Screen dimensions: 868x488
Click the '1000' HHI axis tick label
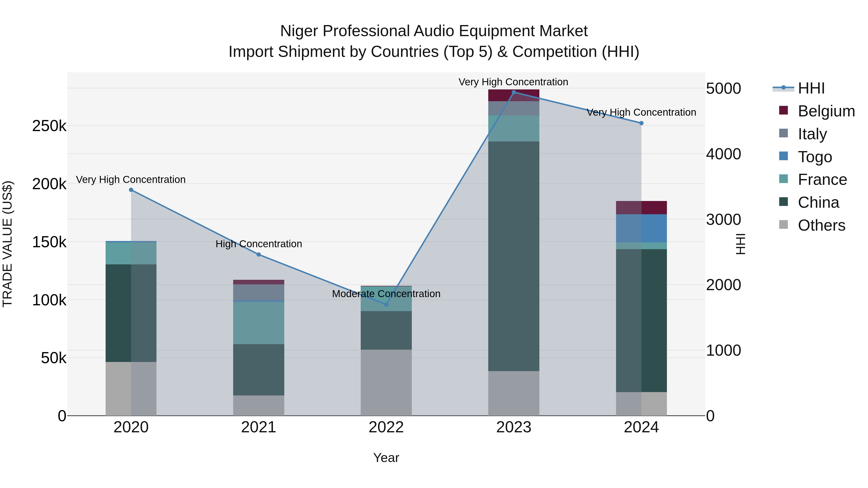723,350
